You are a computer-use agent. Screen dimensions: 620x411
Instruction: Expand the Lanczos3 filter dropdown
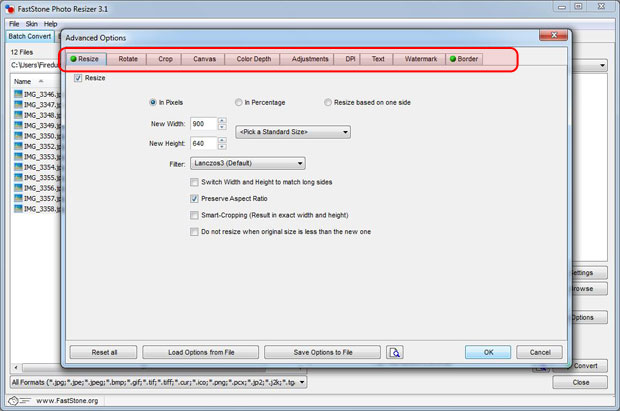click(247, 163)
